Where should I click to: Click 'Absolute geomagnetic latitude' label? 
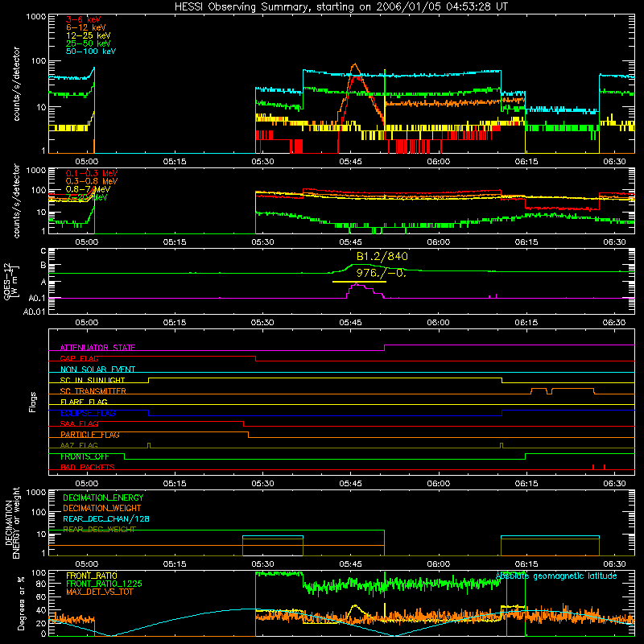(556, 576)
